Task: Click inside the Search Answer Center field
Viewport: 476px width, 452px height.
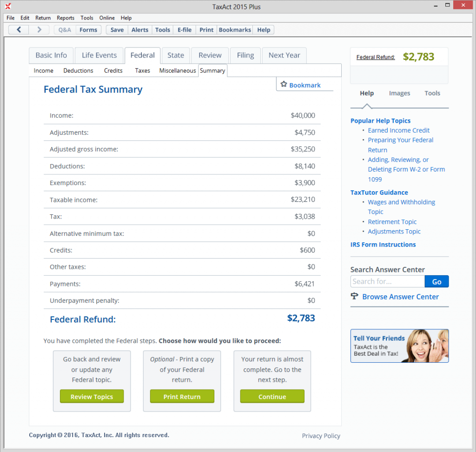Action: coord(387,281)
